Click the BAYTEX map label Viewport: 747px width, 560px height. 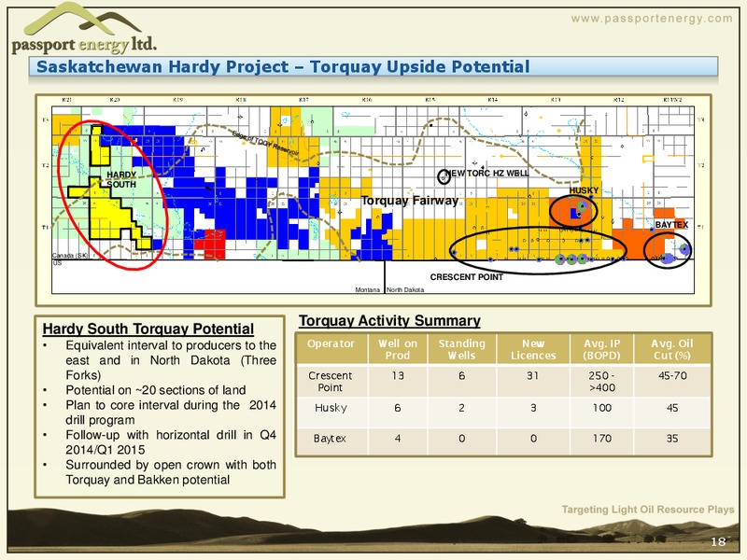[671, 225]
